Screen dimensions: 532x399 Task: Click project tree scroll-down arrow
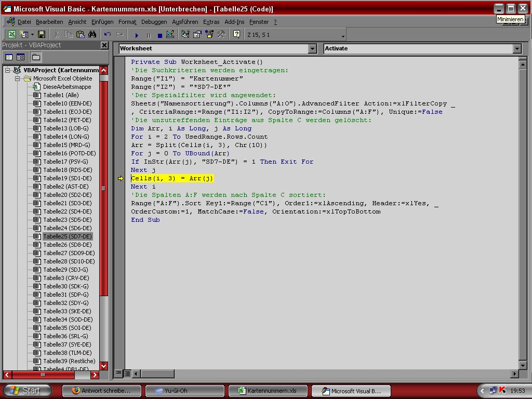(x=104, y=366)
